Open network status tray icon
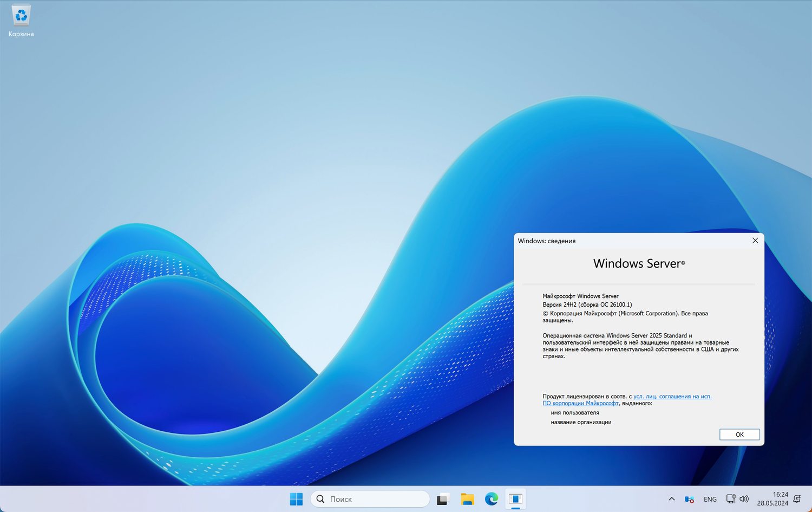 pos(731,499)
